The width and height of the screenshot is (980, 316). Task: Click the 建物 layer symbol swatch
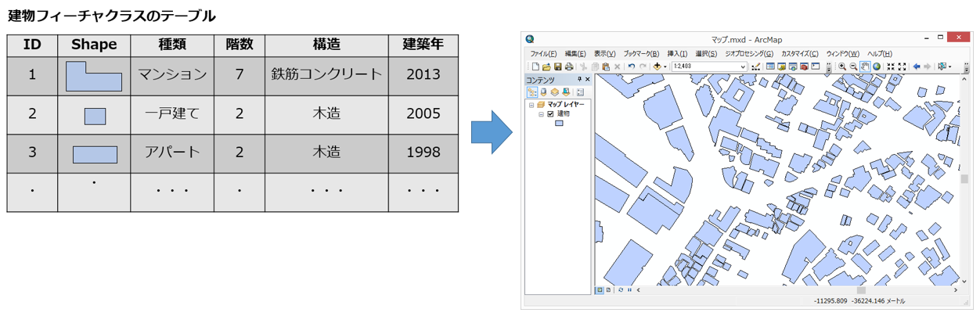559,124
